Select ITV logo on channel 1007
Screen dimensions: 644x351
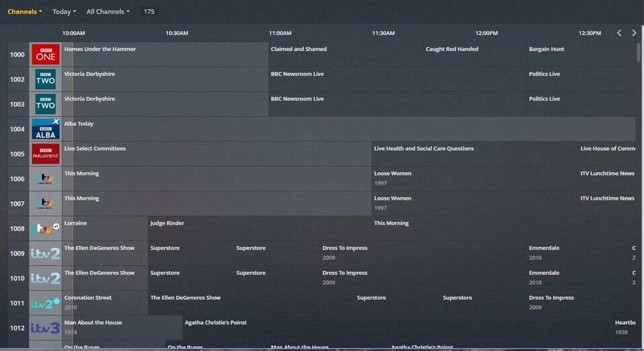(x=46, y=204)
